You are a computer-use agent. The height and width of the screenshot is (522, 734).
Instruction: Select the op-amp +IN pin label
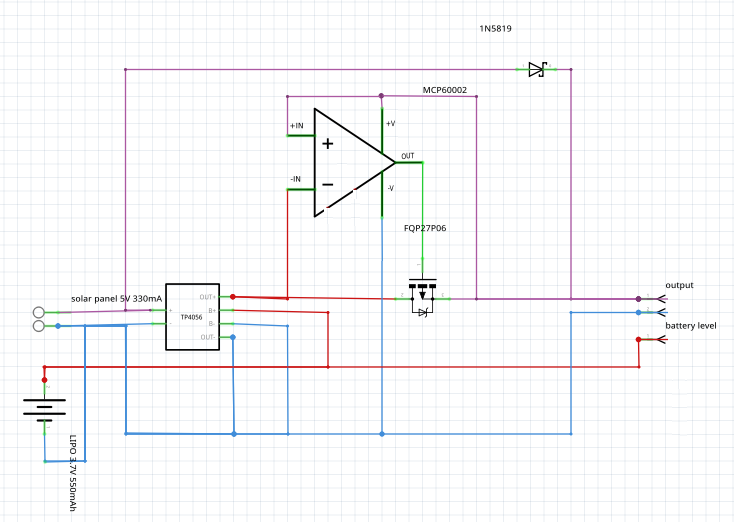point(297,126)
